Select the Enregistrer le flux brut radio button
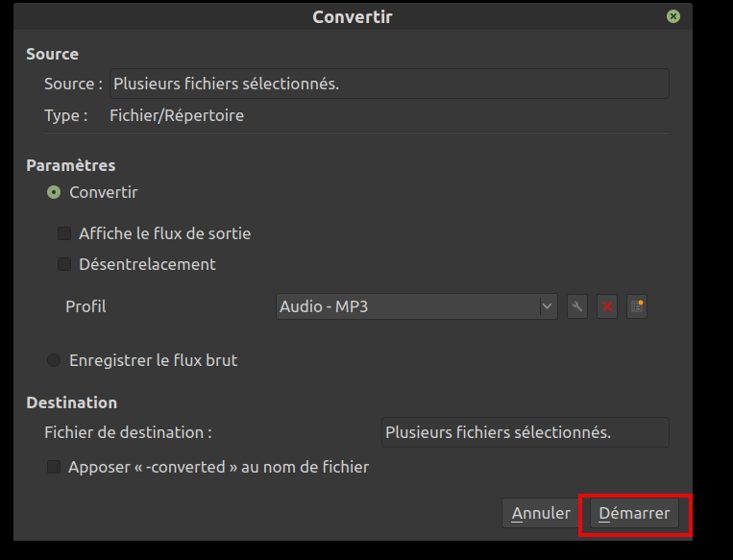Viewport: 733px width, 560px height. [x=54, y=360]
